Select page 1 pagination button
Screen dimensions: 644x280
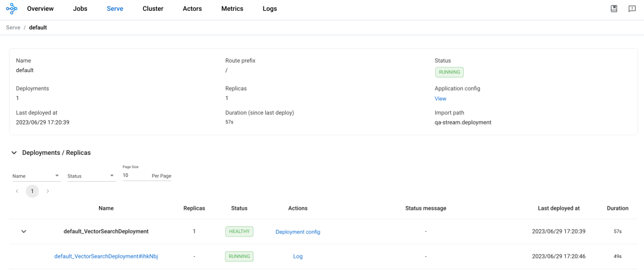[32, 191]
